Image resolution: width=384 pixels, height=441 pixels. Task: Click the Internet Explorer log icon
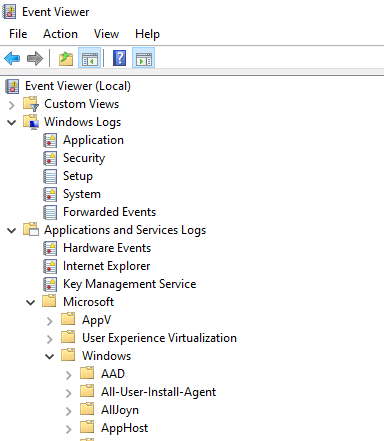point(50,266)
